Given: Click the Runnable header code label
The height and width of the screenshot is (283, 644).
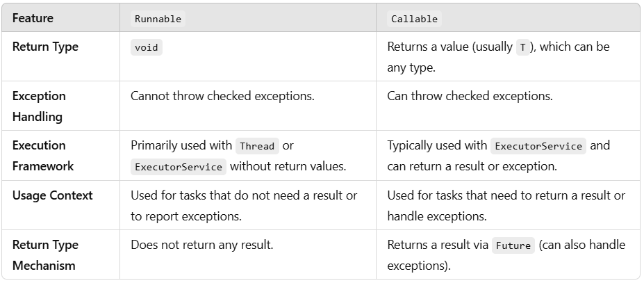Looking at the screenshot, I should (158, 19).
